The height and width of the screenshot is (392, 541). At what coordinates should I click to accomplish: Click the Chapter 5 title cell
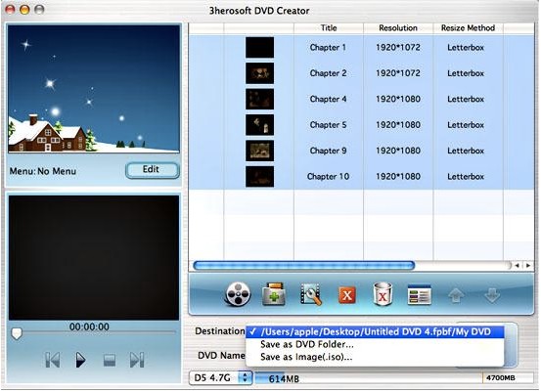tap(328, 125)
